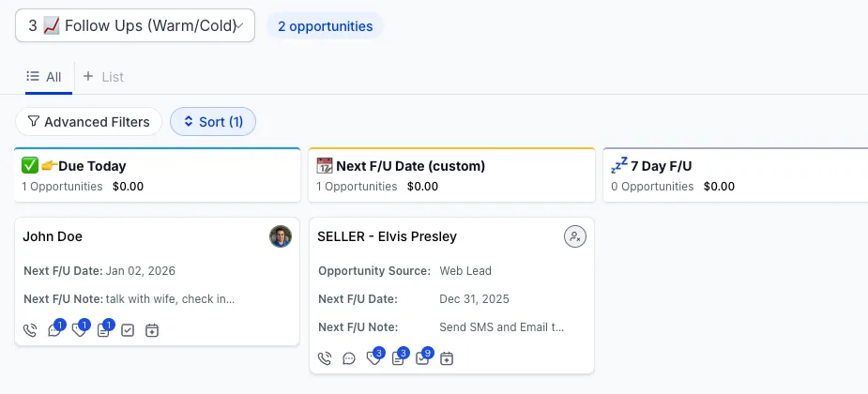Click the phone call icon on John Doe card
Image resolution: width=868 pixels, height=394 pixels.
(30, 330)
